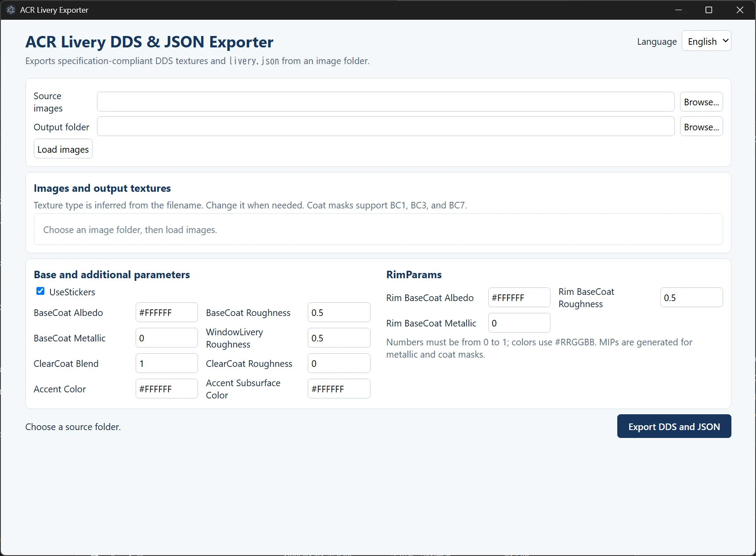This screenshot has width=756, height=556.
Task: Click the 'Images and output textures' heading
Action: (102, 188)
